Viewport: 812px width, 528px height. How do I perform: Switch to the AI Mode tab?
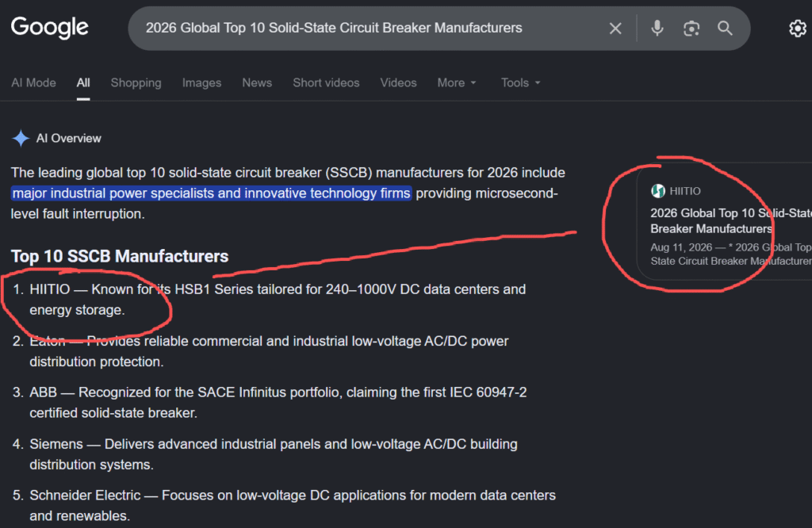pos(33,82)
